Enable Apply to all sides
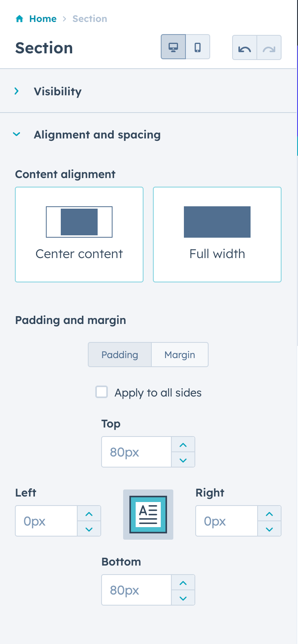This screenshot has height=644, width=298. pos(102,392)
